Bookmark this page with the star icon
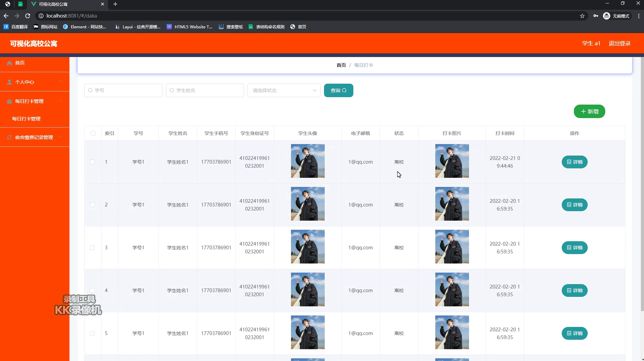Screen dimensions: 644x361 (x=582, y=16)
